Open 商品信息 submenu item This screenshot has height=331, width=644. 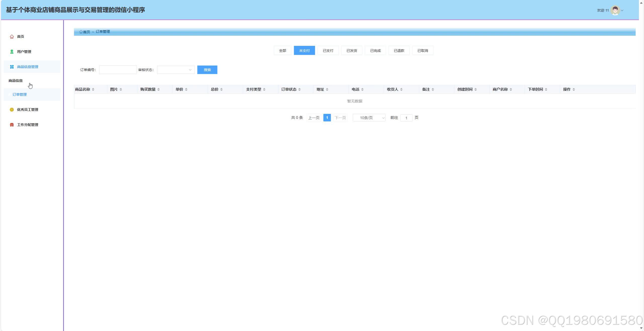pos(16,81)
